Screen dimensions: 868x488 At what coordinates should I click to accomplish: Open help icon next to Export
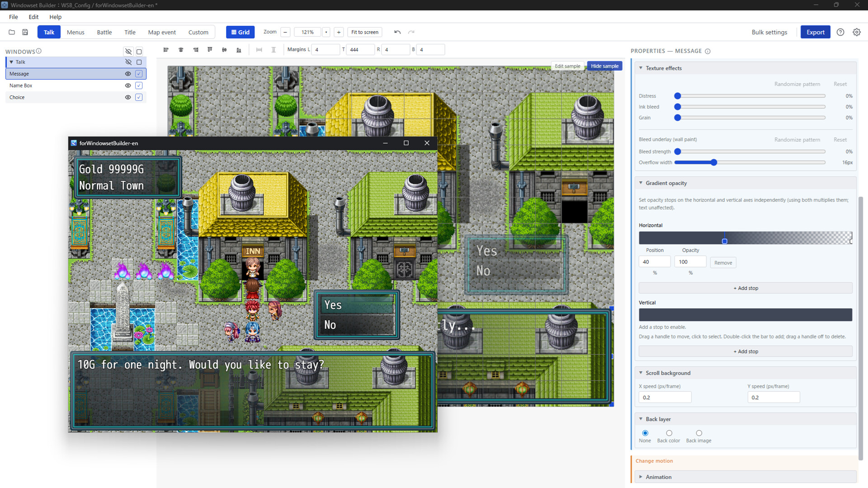coord(840,32)
